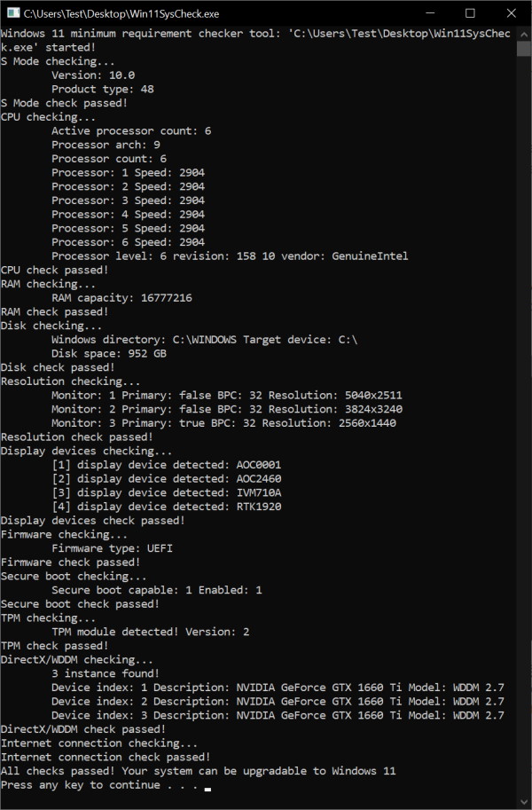Click the scrollbar up arrow
Image resolution: width=532 pixels, height=810 pixels.
[524, 34]
